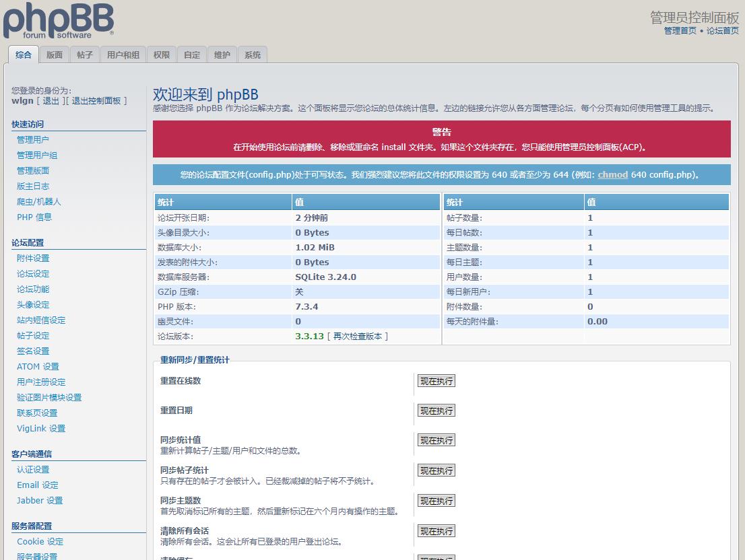
Task: Open 管理用户组 in sidebar
Action: point(37,155)
